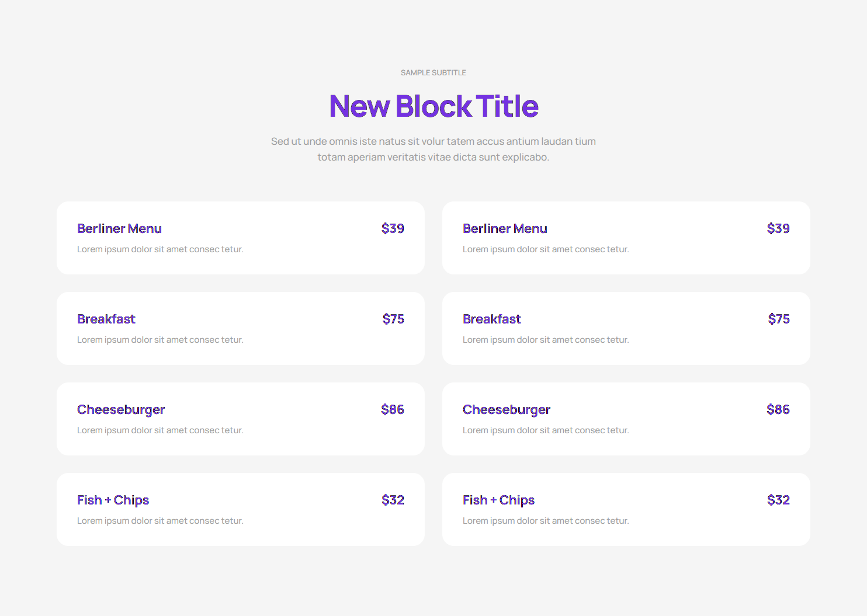Choose Fish + Chips in left column
Viewport: 867px width, 616px height.
113,500
